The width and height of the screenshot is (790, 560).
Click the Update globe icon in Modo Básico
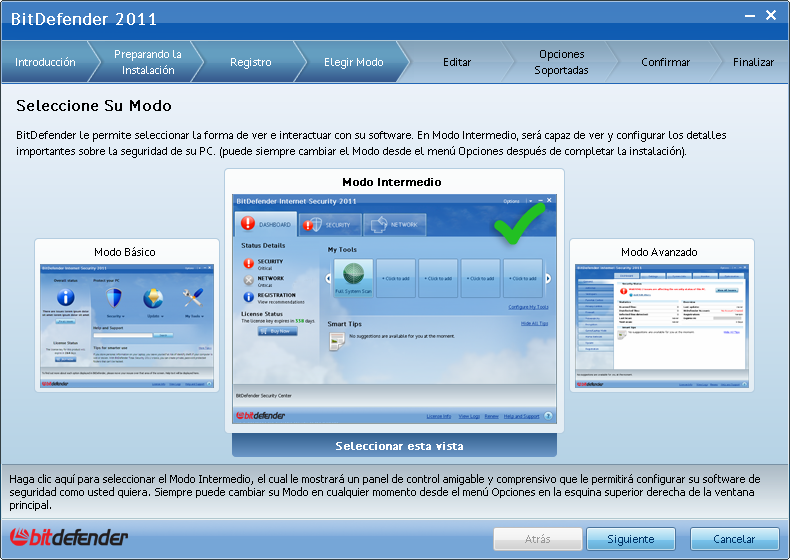pyautogui.click(x=153, y=298)
